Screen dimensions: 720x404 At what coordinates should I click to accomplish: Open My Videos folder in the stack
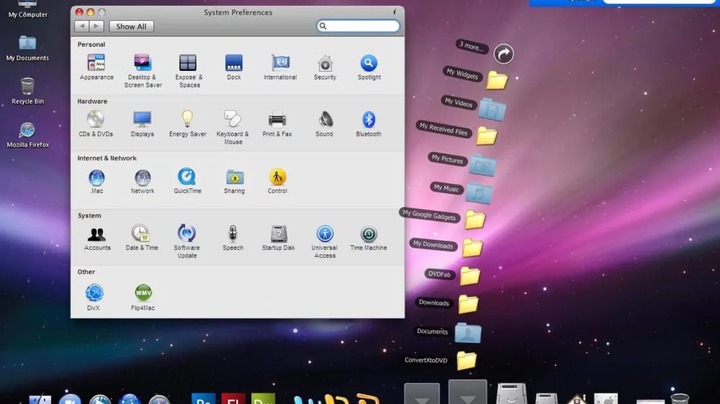pos(492,109)
